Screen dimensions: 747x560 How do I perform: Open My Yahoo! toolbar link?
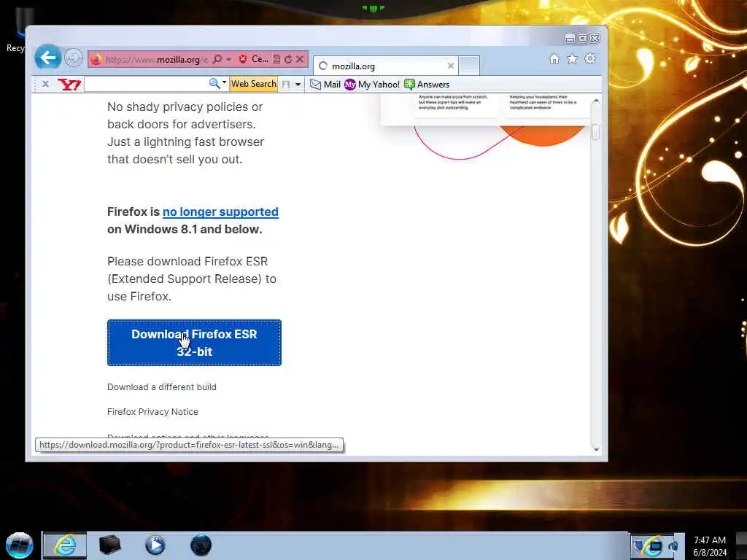point(372,85)
